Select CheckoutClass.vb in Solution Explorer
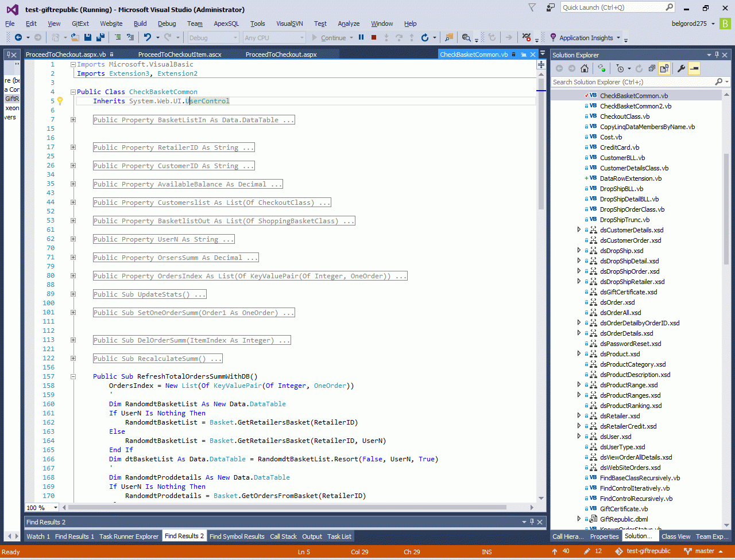 click(x=625, y=116)
